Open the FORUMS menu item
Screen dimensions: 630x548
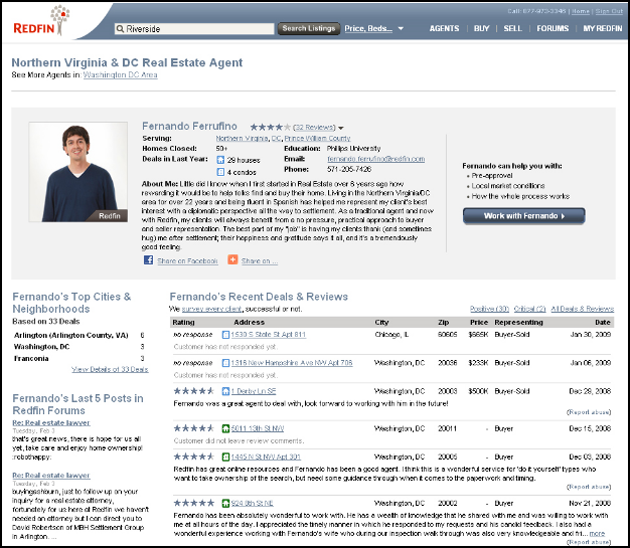552,29
